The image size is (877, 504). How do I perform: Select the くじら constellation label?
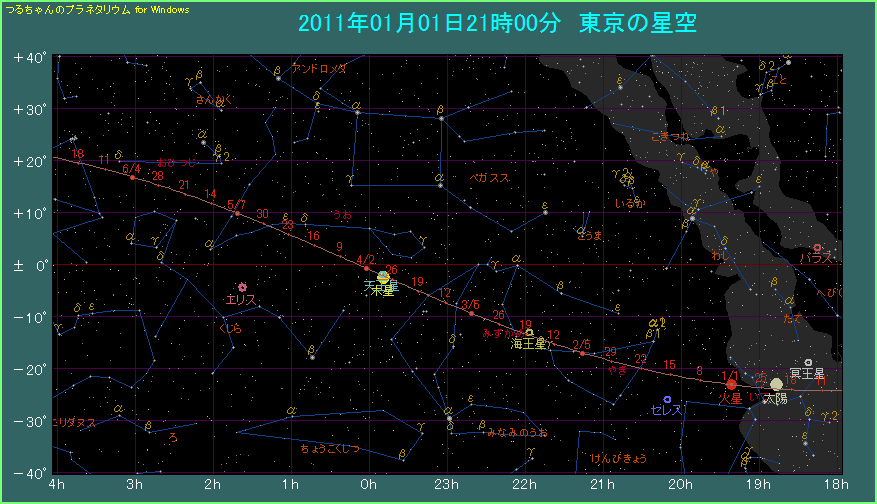(229, 327)
